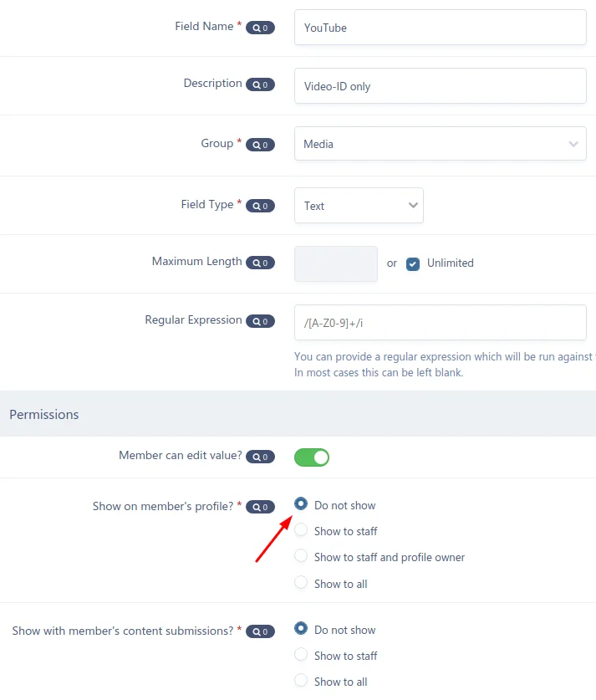Viewport: 596px width, 700px height.
Task: Open the Field Type dropdown showing Text
Action: pyautogui.click(x=359, y=206)
